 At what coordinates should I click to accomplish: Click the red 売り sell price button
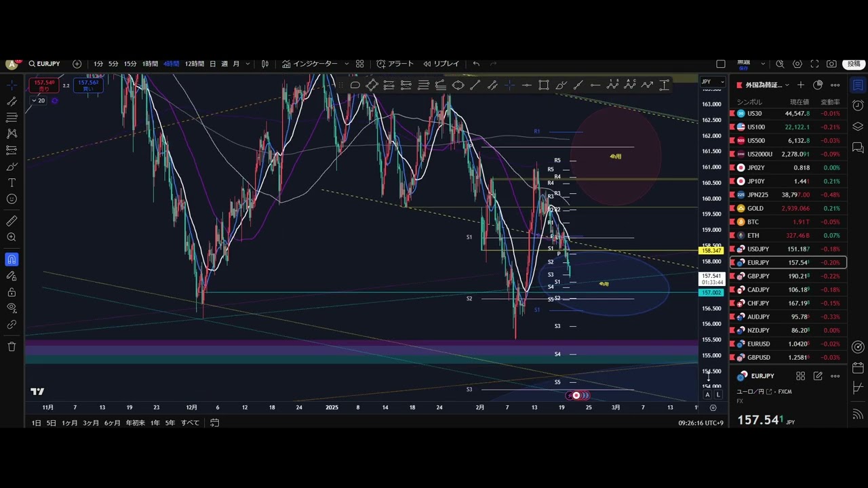(x=44, y=85)
